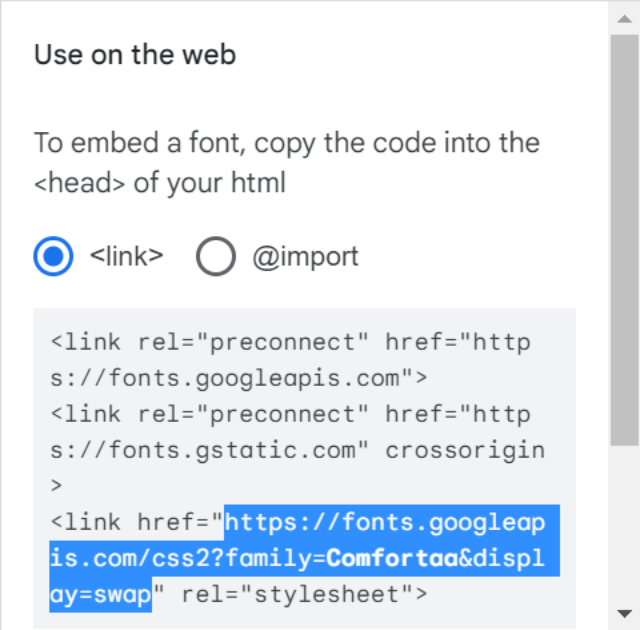
Task: Click the vertical scrollbar thumb
Action: [x=624, y=240]
